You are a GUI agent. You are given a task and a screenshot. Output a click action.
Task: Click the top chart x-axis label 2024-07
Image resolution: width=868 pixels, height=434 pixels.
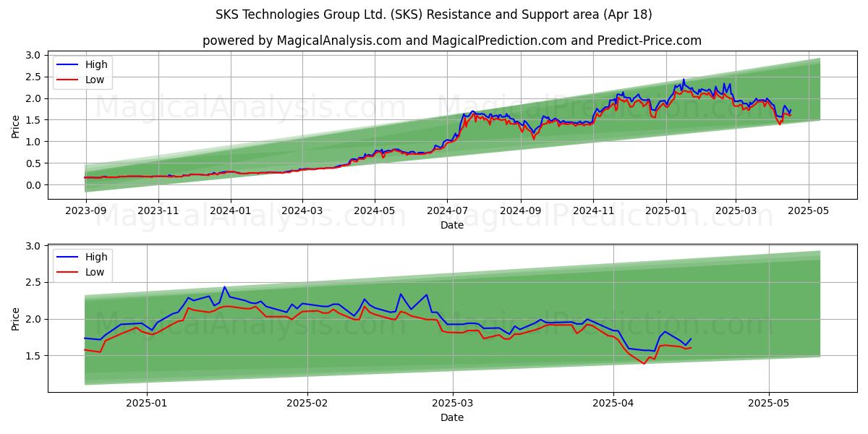[447, 211]
